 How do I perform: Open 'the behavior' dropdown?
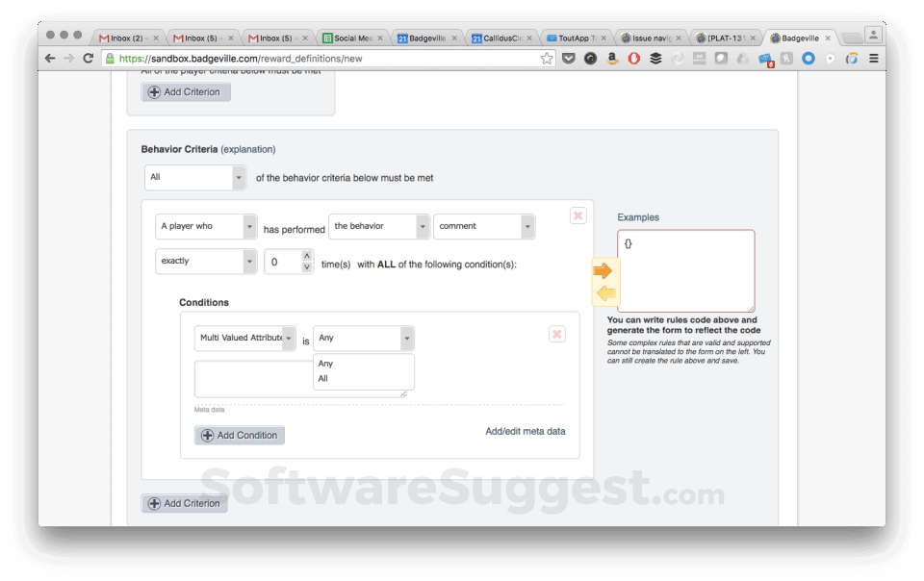(x=379, y=226)
